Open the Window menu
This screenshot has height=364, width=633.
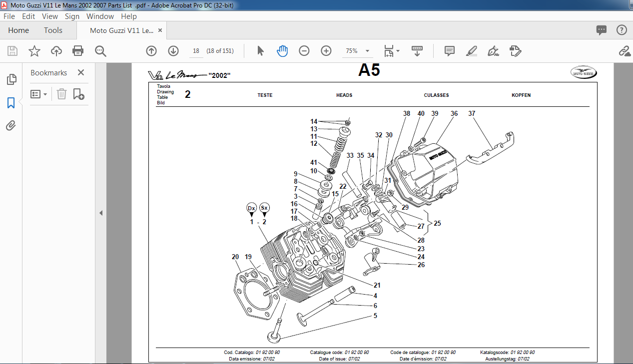(100, 16)
